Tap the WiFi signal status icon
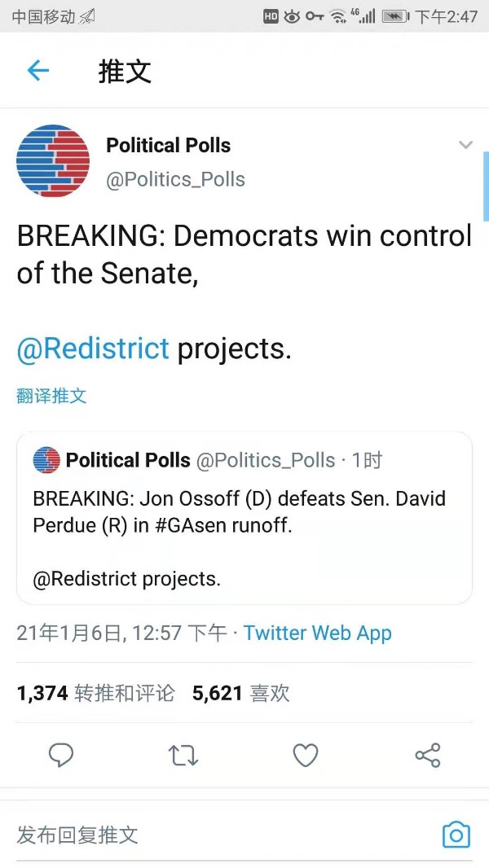489x868 pixels. [x=337, y=16]
